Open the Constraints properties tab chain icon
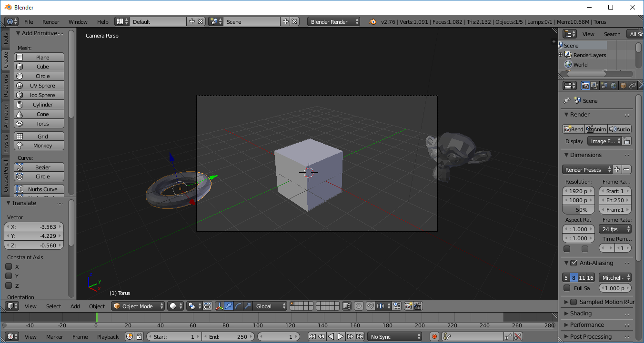Viewport: 644px width, 343px height. (x=633, y=86)
